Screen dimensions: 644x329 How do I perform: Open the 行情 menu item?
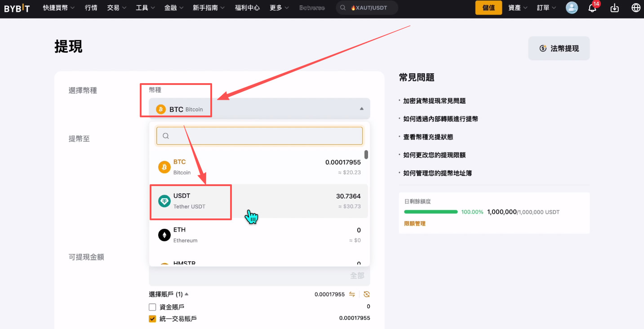[x=91, y=8]
